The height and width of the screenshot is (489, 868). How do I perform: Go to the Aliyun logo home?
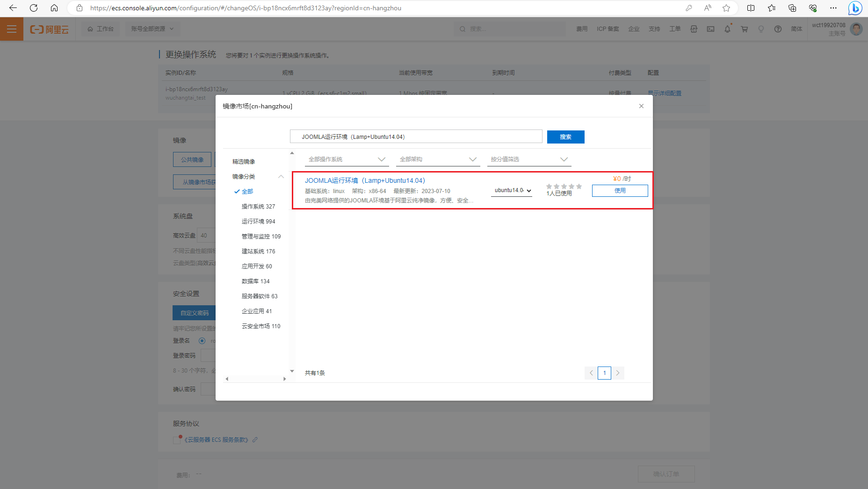point(49,29)
